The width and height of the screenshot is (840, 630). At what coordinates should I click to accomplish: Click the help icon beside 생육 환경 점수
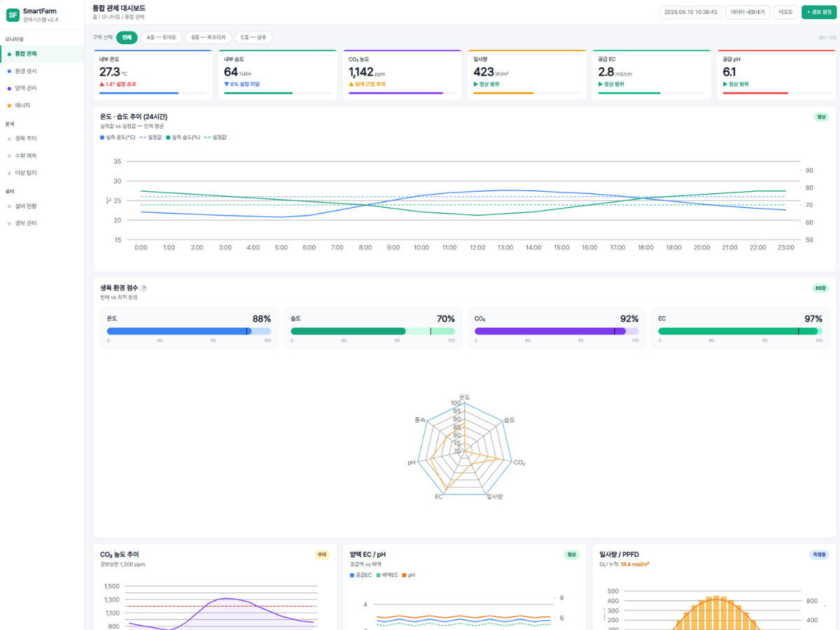[x=144, y=288]
